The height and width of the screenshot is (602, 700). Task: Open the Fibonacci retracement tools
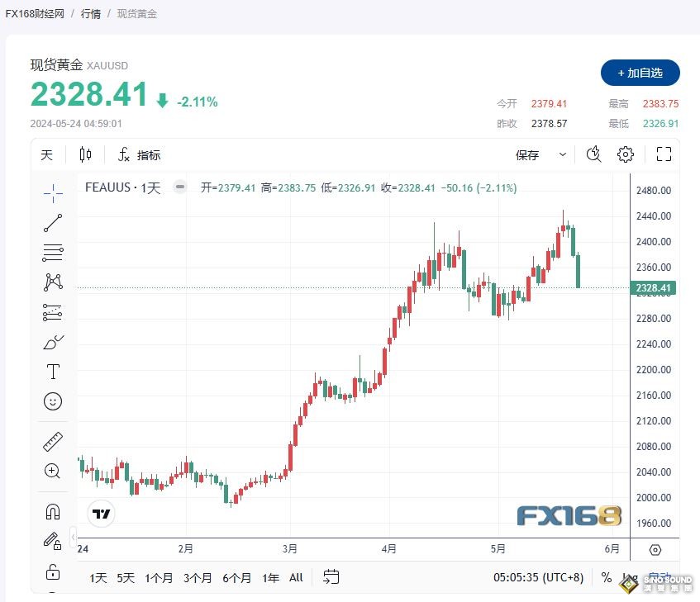pyautogui.click(x=53, y=253)
